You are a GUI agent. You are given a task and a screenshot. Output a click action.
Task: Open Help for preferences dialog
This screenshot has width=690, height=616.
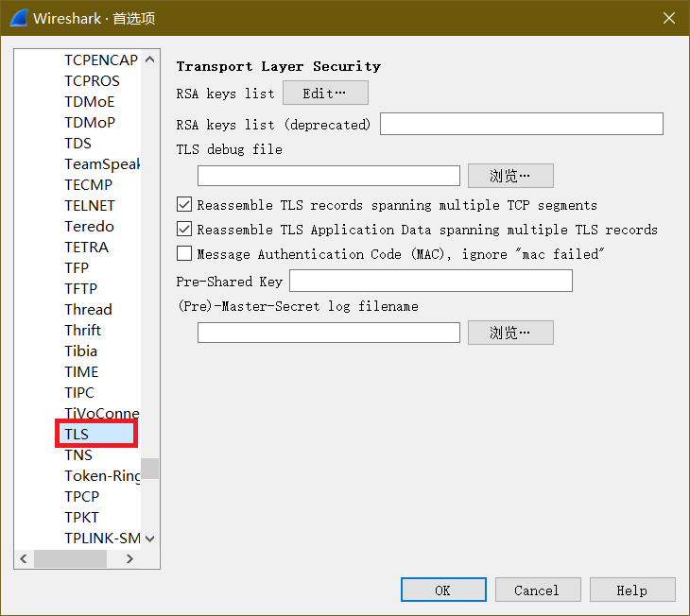pos(631,590)
